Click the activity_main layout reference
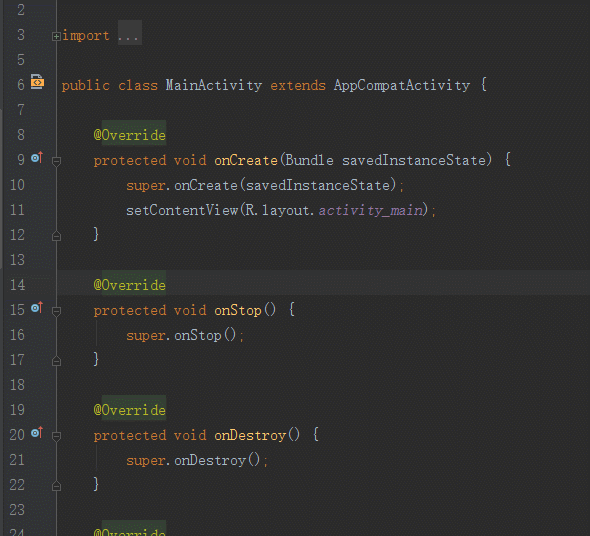590x536 pixels. [x=371, y=210]
